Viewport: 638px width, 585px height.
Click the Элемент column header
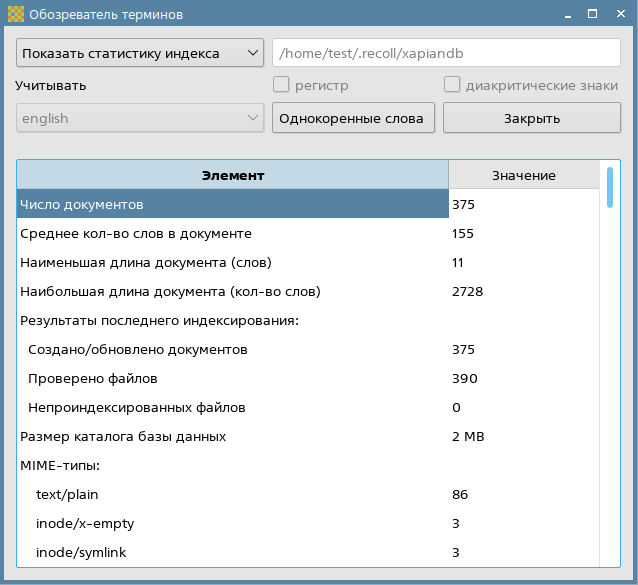coord(232,175)
